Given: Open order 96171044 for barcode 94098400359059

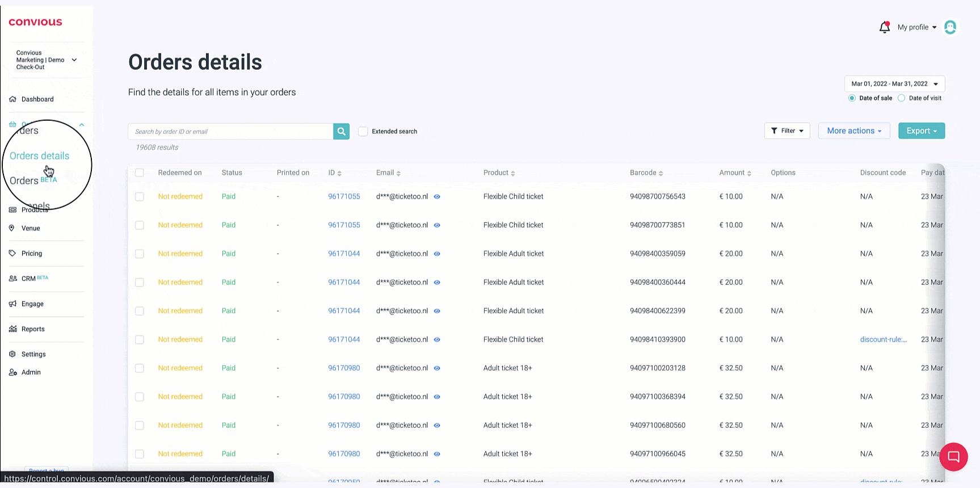Looking at the screenshot, I should click(x=344, y=254).
